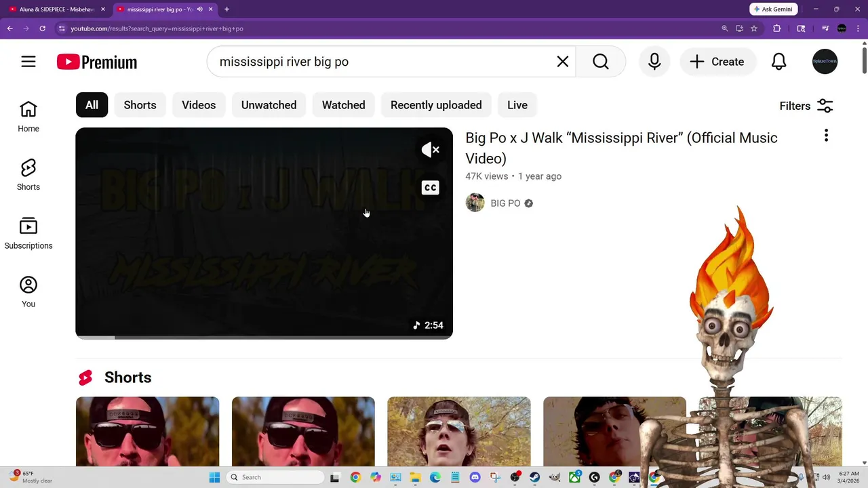Open File Explorer from the taskbar
Viewport: 868px width, 488px height.
[415, 477]
